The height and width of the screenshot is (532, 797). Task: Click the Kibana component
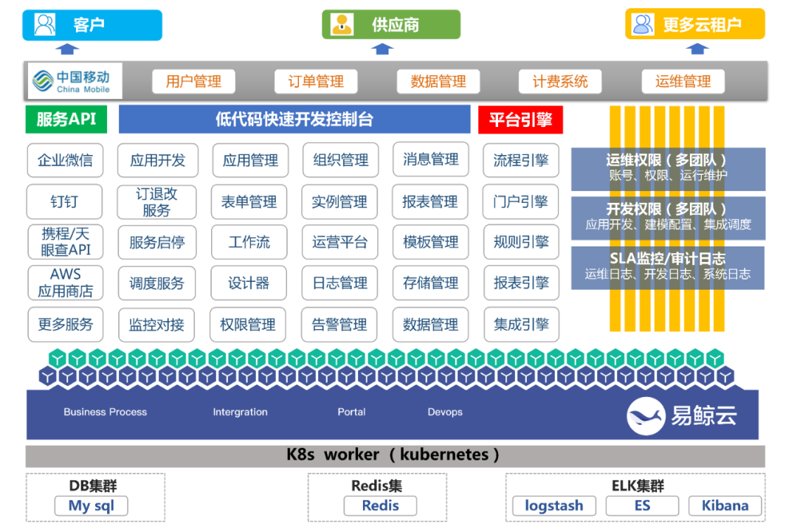pos(725,505)
